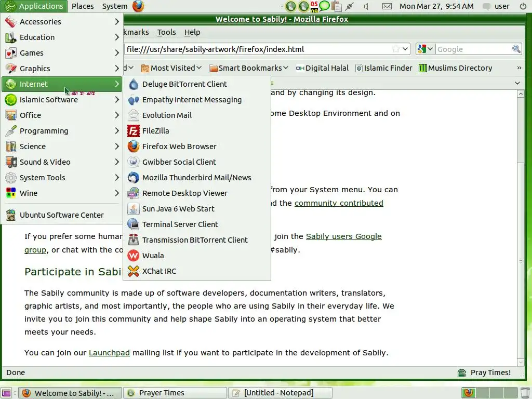This screenshot has height=399, width=532.
Task: Switch to Prayer Times taskbar window
Action: [175, 393]
